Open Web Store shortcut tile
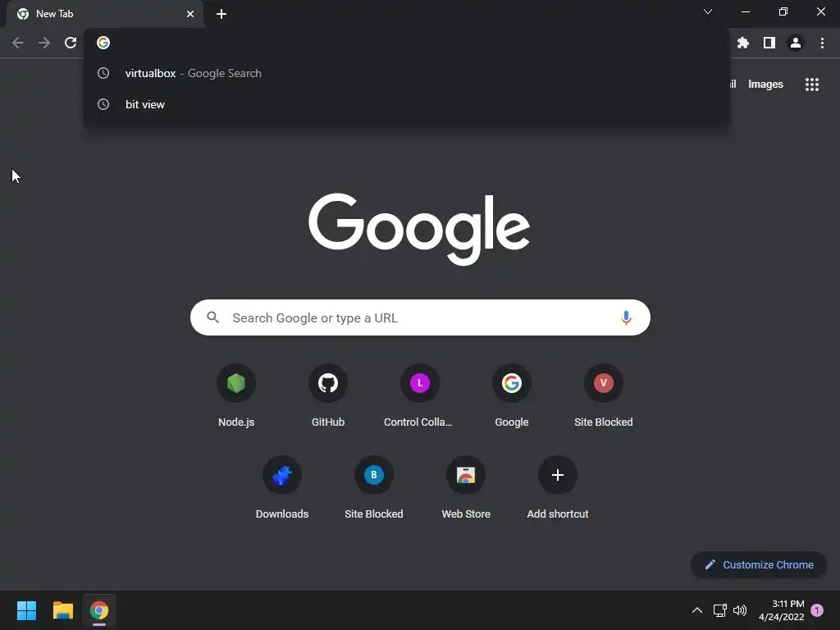The width and height of the screenshot is (840, 630). coord(466,487)
